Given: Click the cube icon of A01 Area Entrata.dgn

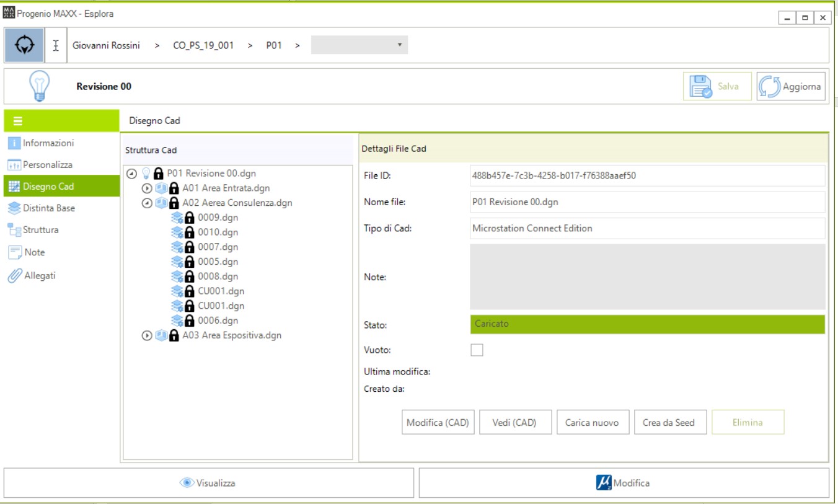Looking at the screenshot, I should coord(161,188).
